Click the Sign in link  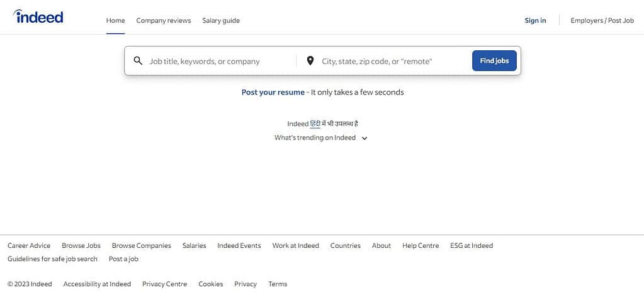(535, 21)
